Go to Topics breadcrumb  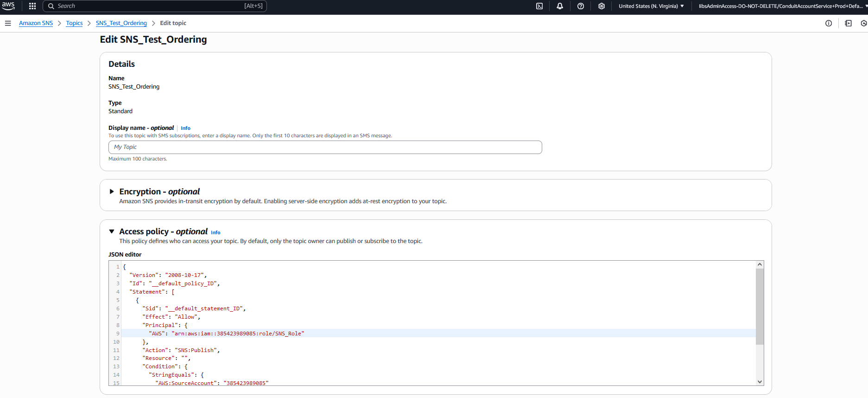pos(74,23)
